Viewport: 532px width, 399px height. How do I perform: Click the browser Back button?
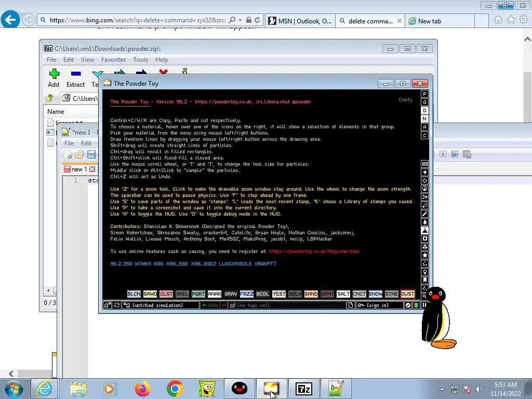tap(10, 20)
